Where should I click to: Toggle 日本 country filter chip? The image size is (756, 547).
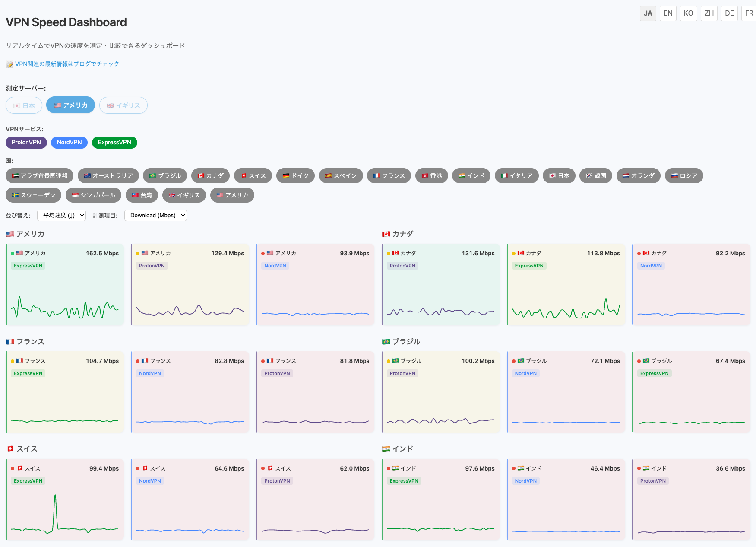coord(559,176)
